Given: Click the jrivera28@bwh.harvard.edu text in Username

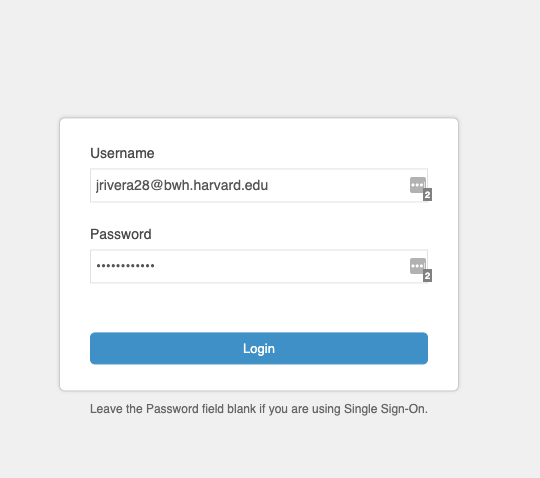Looking at the screenshot, I should pyautogui.click(x=182, y=185).
